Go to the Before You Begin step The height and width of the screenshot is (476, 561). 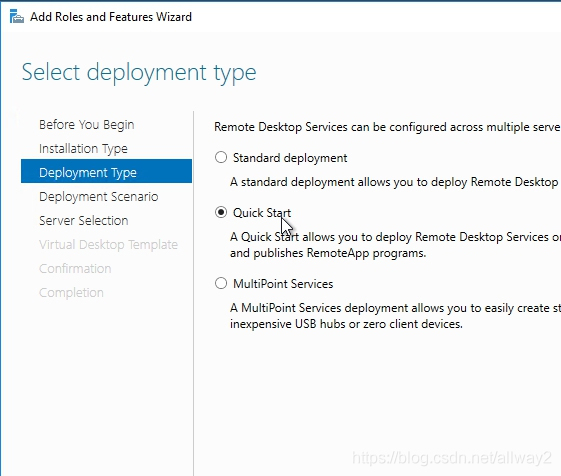tap(87, 125)
